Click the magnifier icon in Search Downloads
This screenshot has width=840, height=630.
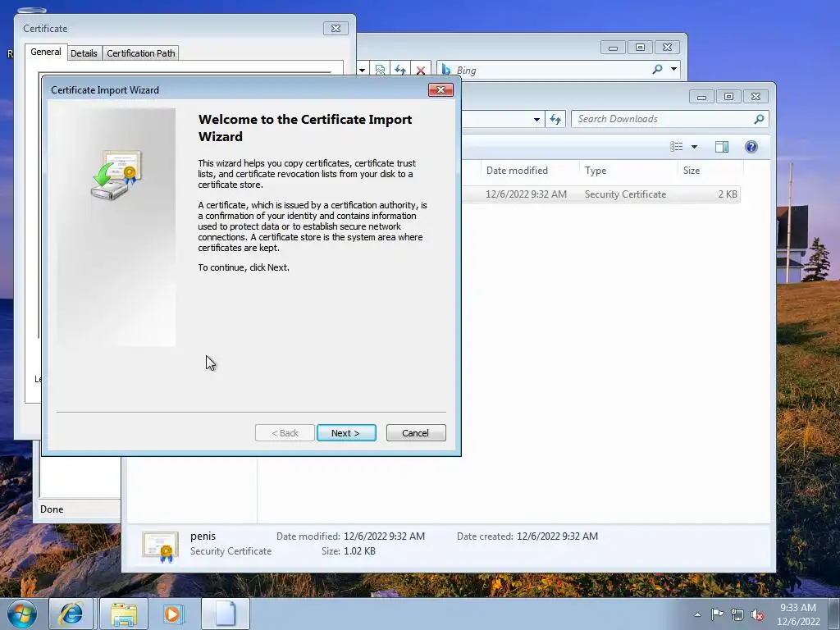click(x=759, y=119)
